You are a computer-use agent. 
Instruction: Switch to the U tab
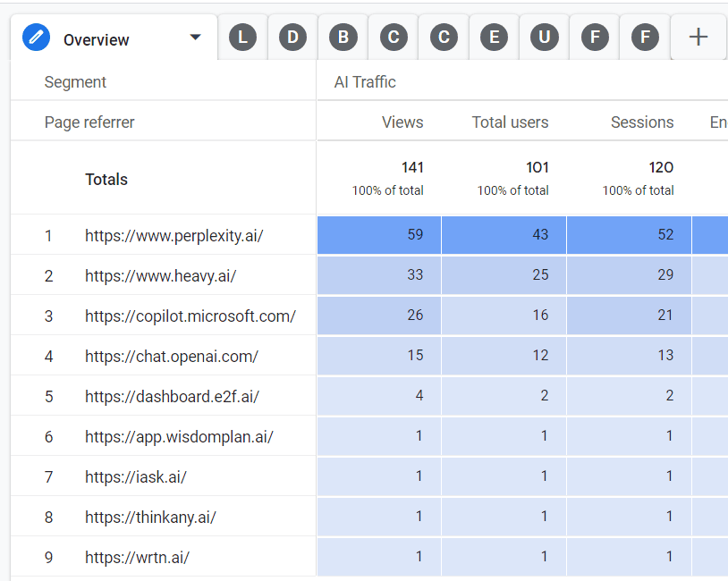point(544,38)
